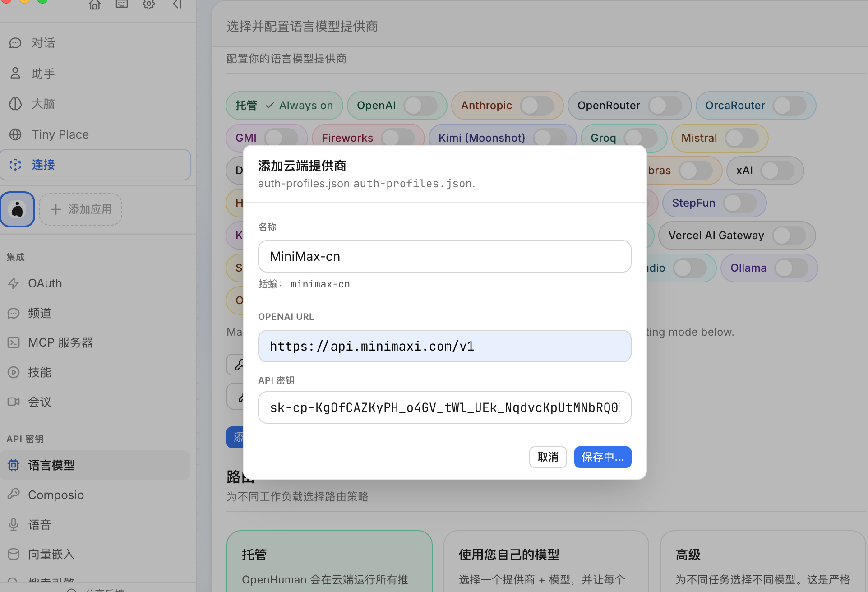This screenshot has height=592, width=868.
Task: Click the lightning icon beside OAuth
Action: 14,283
